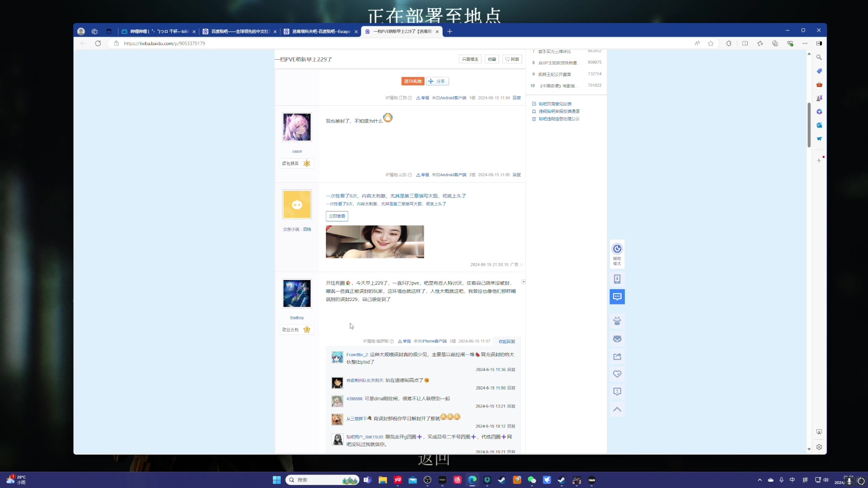Click the Windows taskbar search box
Image resolution: width=868 pixels, height=488 pixels.
(322, 480)
